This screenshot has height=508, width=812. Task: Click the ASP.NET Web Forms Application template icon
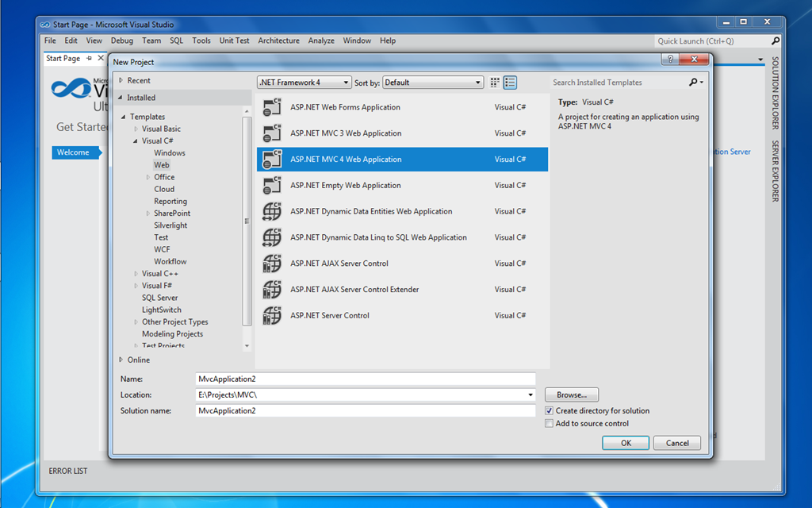(x=272, y=107)
